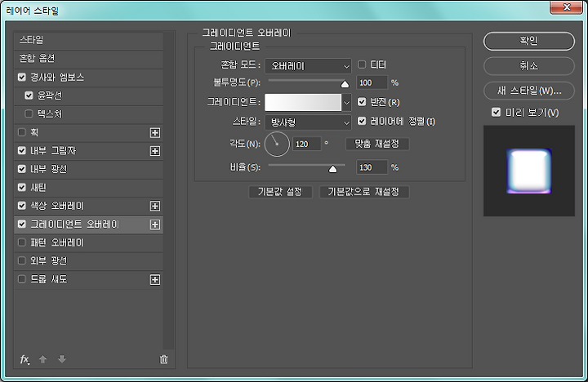This screenshot has height=382, width=588.
Task: Click the move effect down arrow
Action: click(62, 359)
